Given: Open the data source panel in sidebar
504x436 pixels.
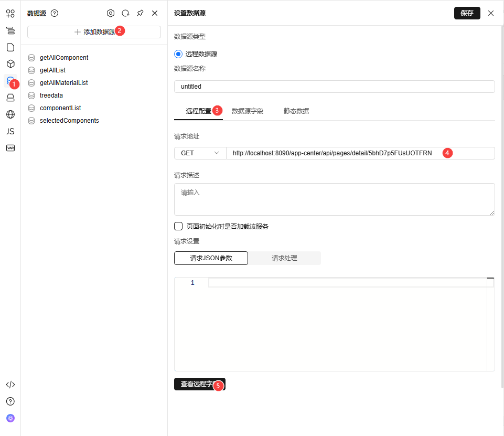Looking at the screenshot, I should [10, 81].
